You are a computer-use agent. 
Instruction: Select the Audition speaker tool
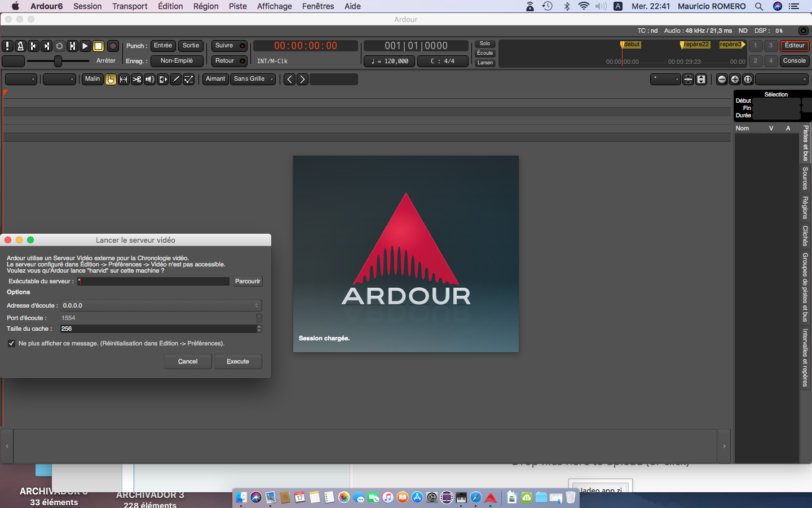tap(149, 80)
